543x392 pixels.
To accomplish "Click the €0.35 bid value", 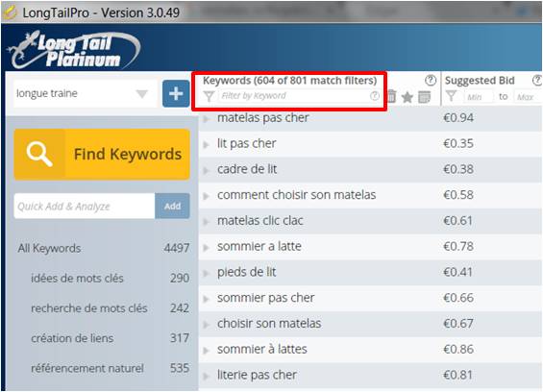I will [x=458, y=143].
